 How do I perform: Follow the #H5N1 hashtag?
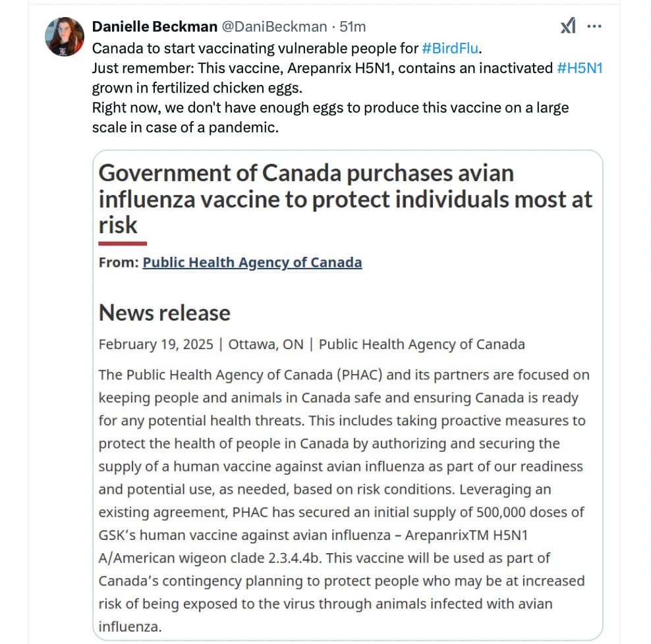pos(580,68)
